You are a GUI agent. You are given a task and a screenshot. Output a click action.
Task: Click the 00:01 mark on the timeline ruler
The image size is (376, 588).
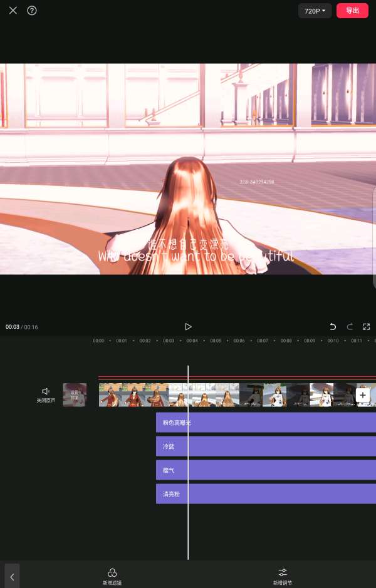click(x=121, y=341)
